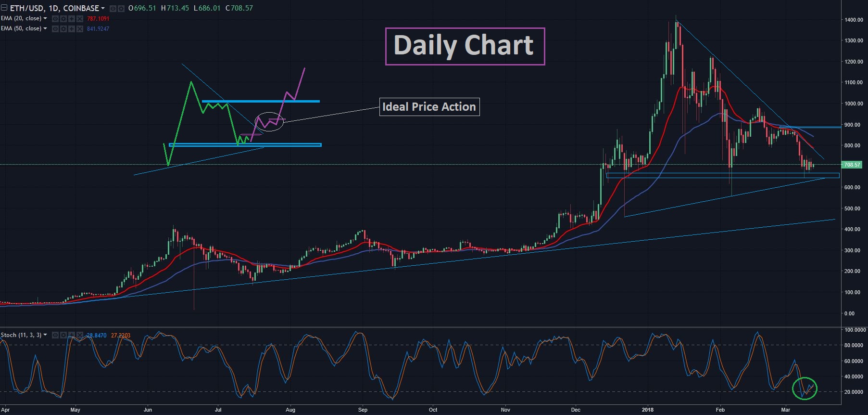Click the open price value 696.51

[x=145, y=8]
